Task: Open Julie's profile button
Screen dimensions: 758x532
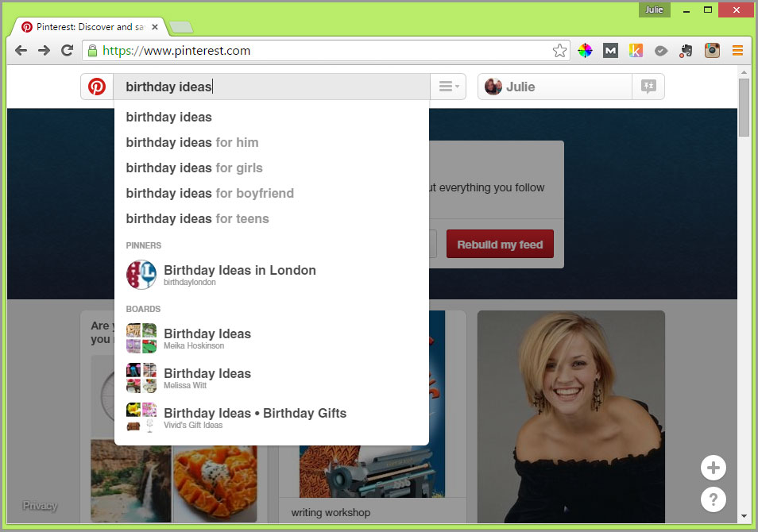Action: [555, 87]
